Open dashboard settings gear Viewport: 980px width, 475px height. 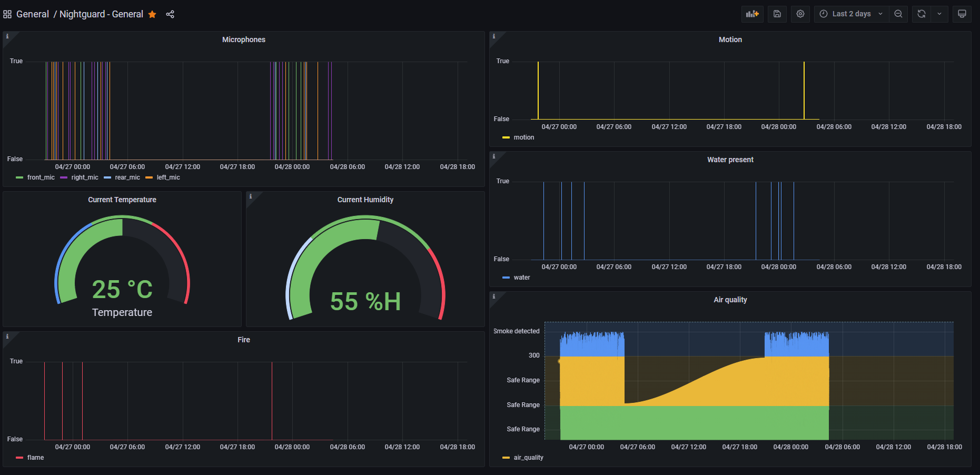pyautogui.click(x=800, y=14)
